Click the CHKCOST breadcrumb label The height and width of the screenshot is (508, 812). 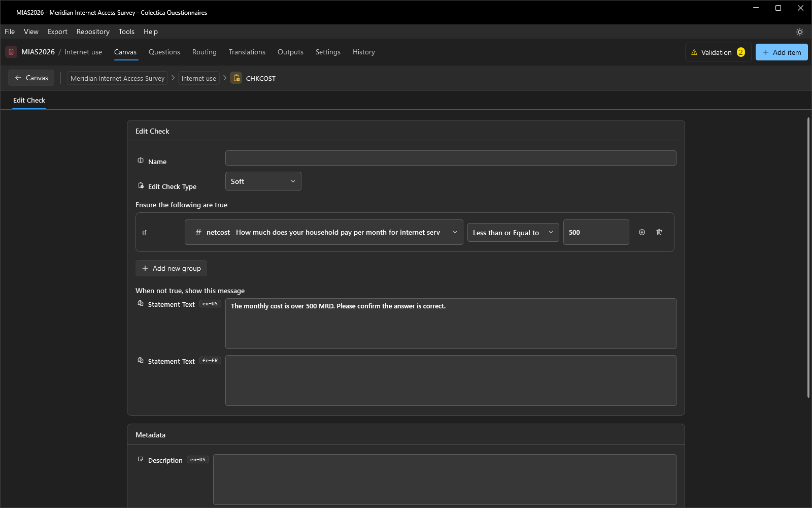click(x=261, y=78)
